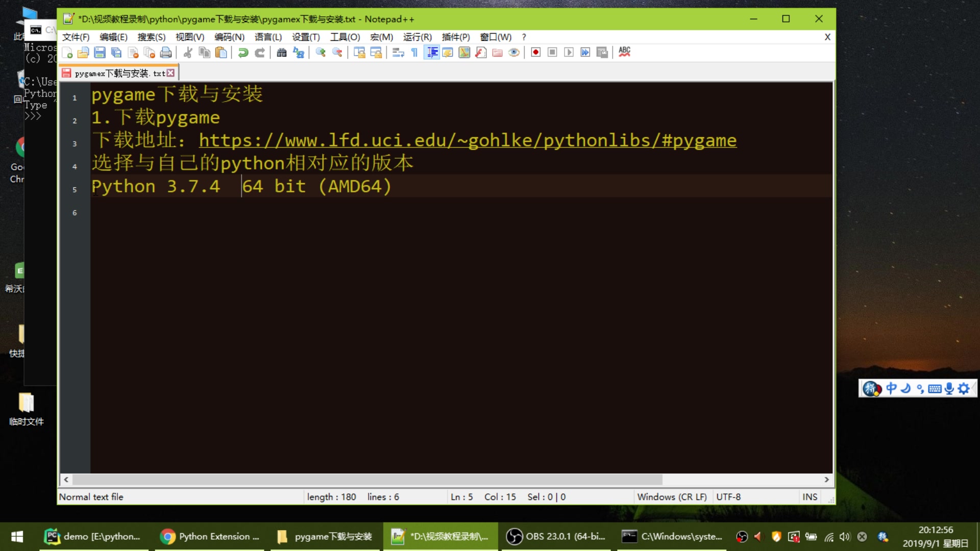Click the INS mode in status bar
The image size is (980, 551).
(810, 497)
